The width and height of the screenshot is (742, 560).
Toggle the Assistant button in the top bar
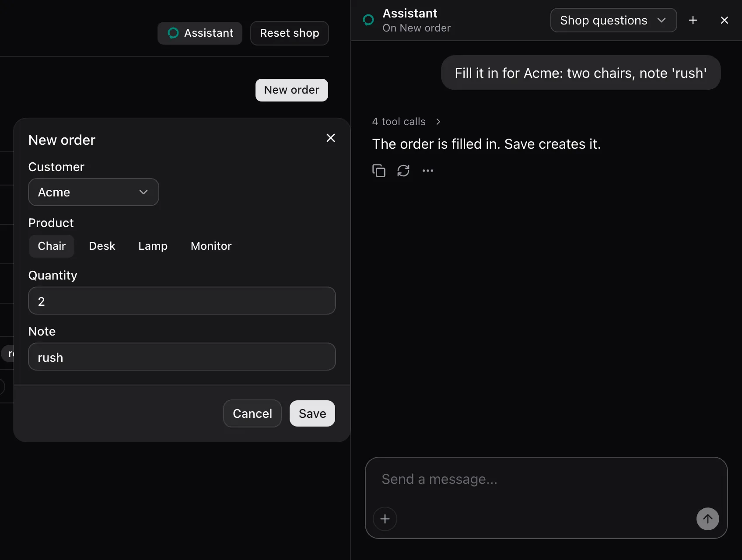pos(200,33)
